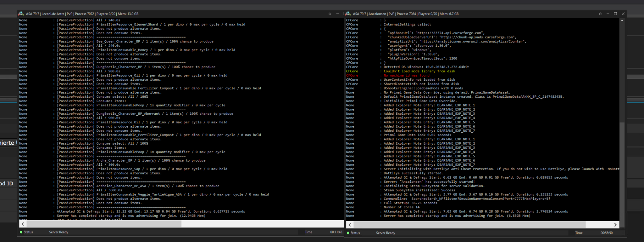The width and height of the screenshot is (644, 242).
Task: Click the ARK icon in Ancalonsen window
Action: 348,14
